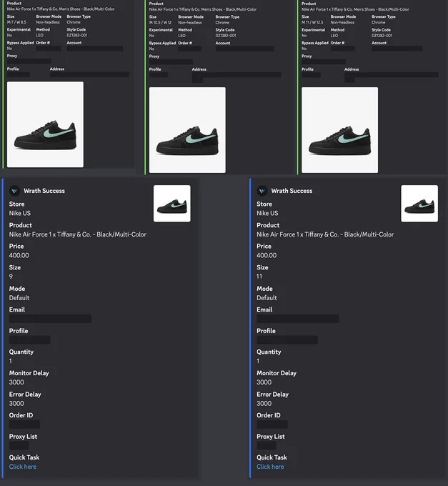View shoe image for size M 10.5 / W 12
This screenshot has height=486, width=448.
[187, 130]
